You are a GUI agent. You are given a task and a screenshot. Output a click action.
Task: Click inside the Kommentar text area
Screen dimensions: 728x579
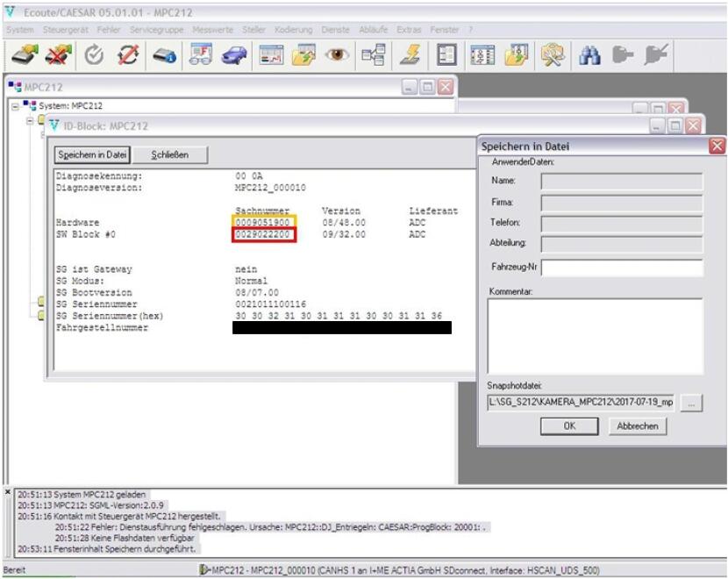coord(595,336)
